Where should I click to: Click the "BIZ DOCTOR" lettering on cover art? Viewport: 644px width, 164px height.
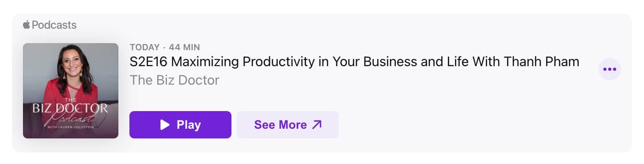click(x=70, y=108)
